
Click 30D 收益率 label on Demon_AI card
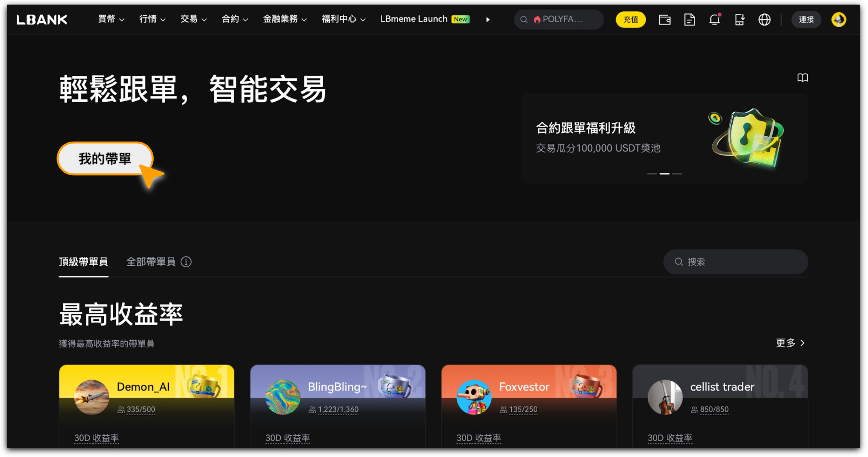(x=96, y=438)
